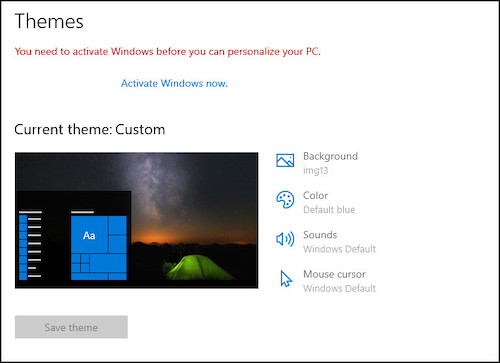Screen dimensions: 500x363
Task: Click the 'Default blue' color value
Action: tap(329, 210)
